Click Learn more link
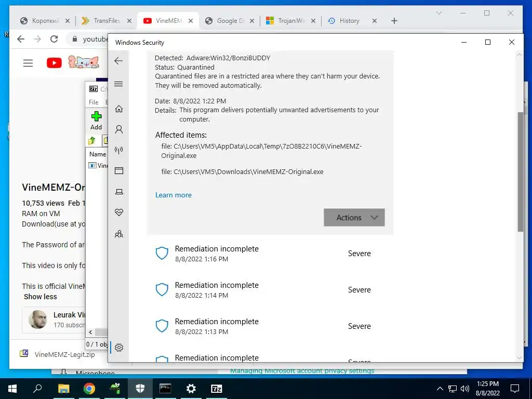Image resolution: width=532 pixels, height=399 pixels. click(174, 195)
